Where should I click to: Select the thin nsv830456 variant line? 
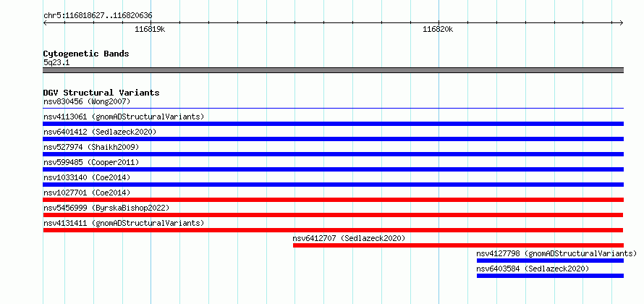pyautogui.click(x=333, y=109)
